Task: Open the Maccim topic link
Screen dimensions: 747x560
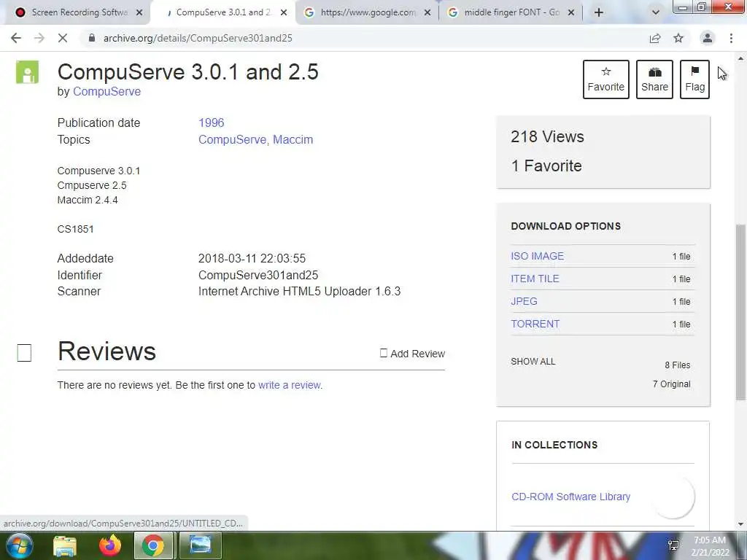Action: 293,139
